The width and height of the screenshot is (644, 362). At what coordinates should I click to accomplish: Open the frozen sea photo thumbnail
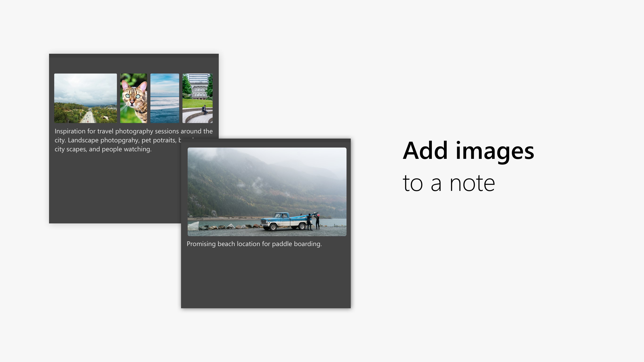coord(165,98)
